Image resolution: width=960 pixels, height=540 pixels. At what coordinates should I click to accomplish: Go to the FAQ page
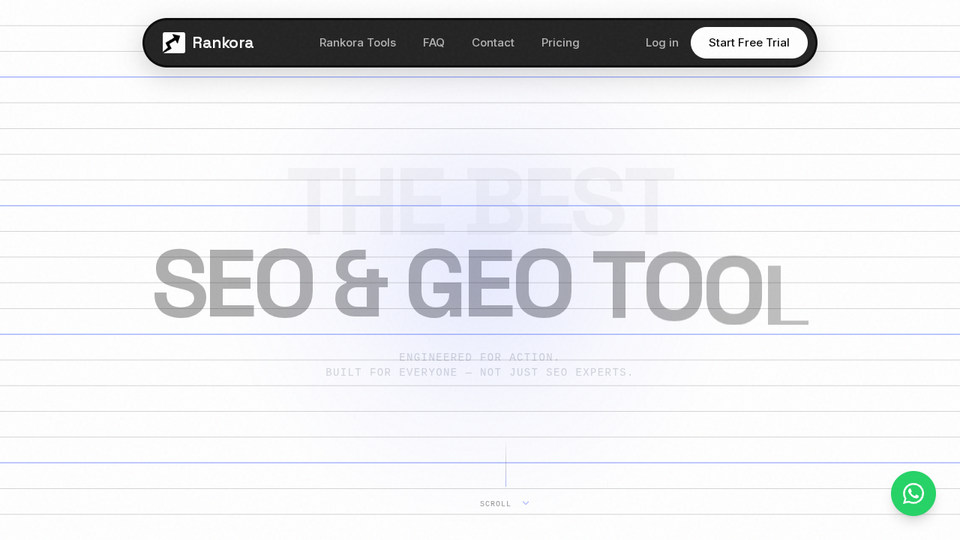[x=433, y=43]
